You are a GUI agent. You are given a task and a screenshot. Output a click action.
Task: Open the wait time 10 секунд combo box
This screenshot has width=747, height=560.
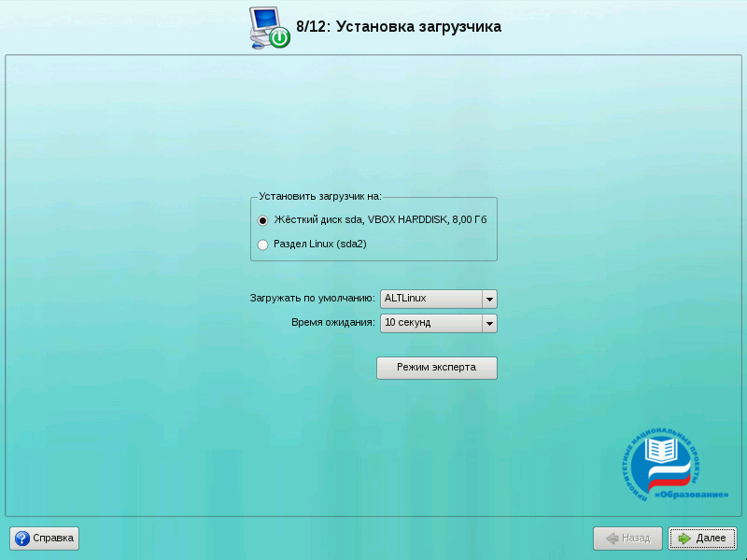[430, 324]
